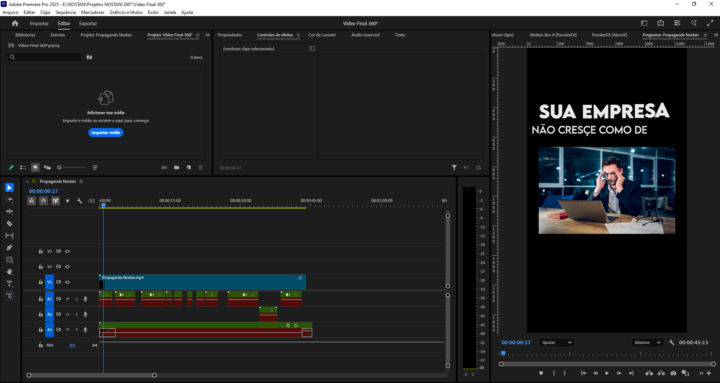Select the Razor tool
The image size is (720, 383).
pyautogui.click(x=9, y=224)
